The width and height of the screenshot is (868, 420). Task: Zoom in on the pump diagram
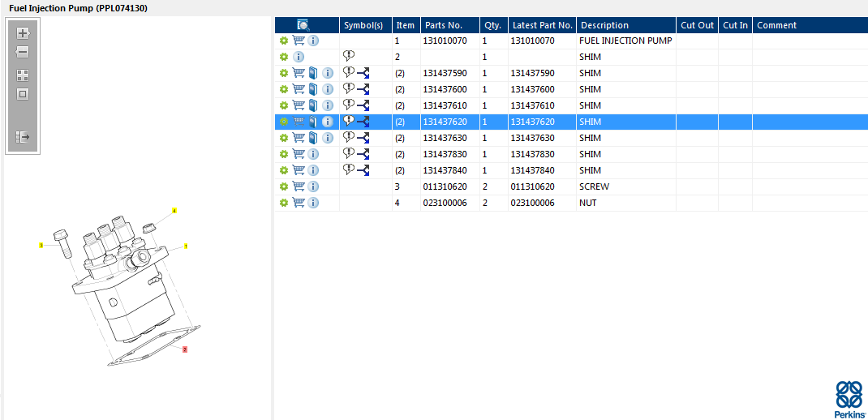coord(23,33)
